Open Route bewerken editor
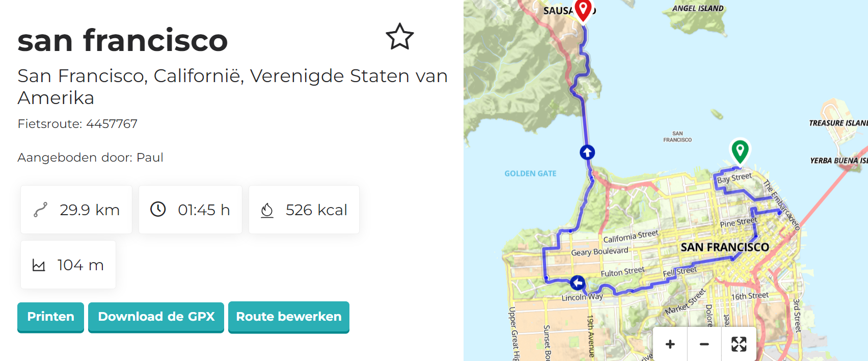This screenshot has height=361, width=868. 289,317
